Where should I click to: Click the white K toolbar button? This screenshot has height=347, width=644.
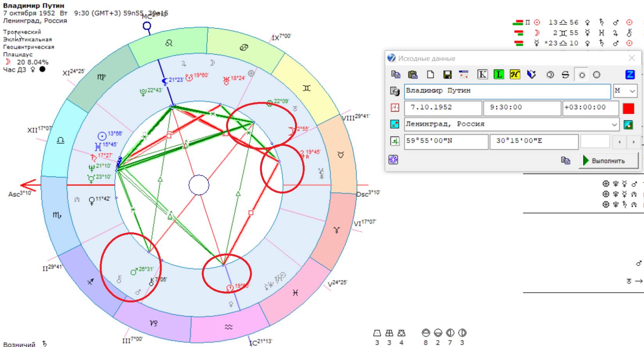(x=482, y=74)
